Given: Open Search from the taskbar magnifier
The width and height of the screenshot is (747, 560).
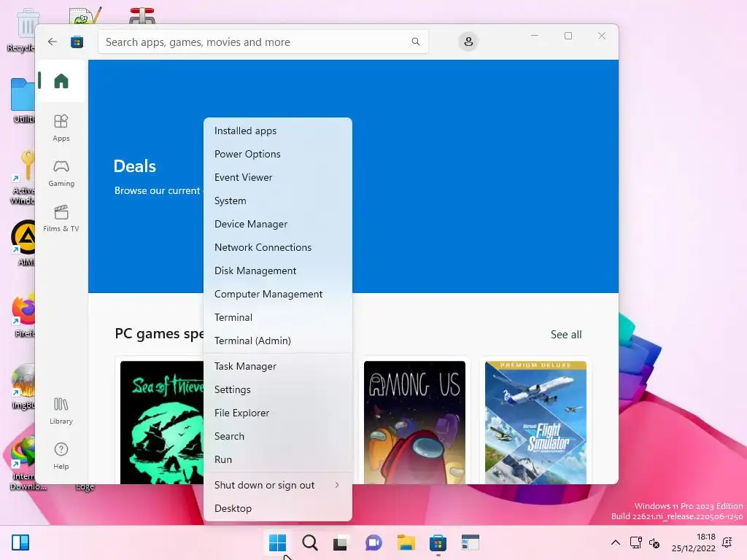Looking at the screenshot, I should point(309,542).
